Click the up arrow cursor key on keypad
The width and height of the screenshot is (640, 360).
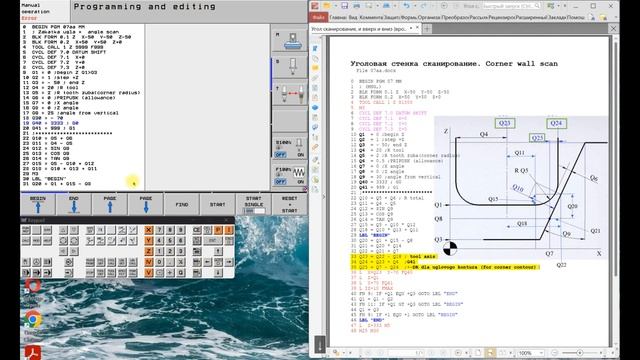pos(218,251)
